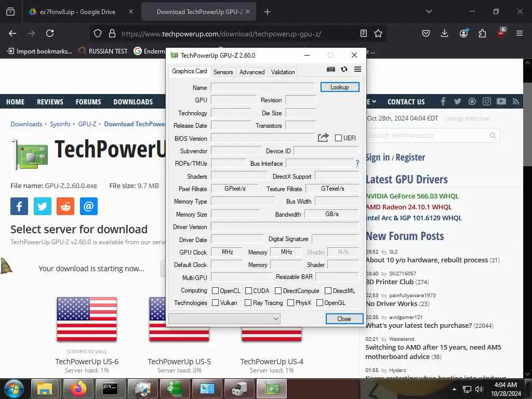Screen dimensions: 532x399
Task: Open TechPowerUp RSS feed icon
Action: coord(516,101)
